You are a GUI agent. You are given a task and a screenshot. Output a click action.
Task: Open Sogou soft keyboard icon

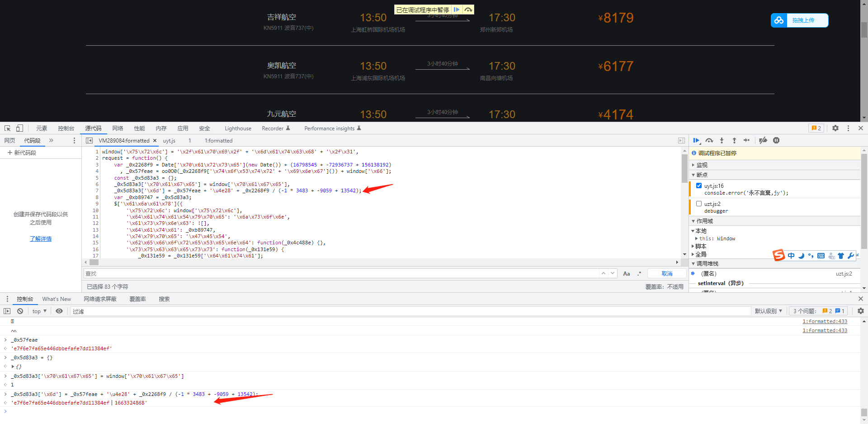[821, 256]
